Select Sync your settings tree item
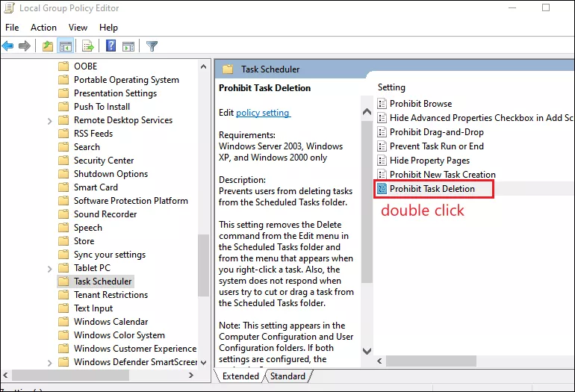Image resolution: width=575 pixels, height=392 pixels. (x=110, y=255)
